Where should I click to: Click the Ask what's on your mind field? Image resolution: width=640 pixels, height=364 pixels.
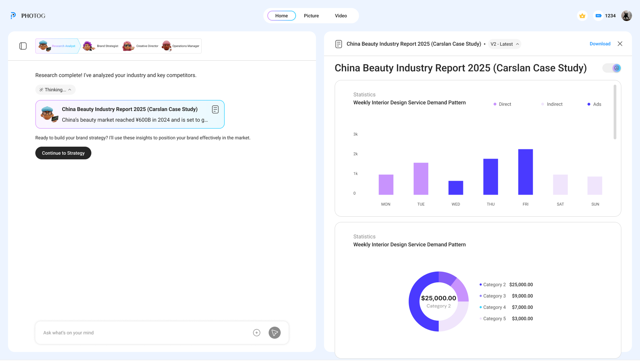click(143, 333)
